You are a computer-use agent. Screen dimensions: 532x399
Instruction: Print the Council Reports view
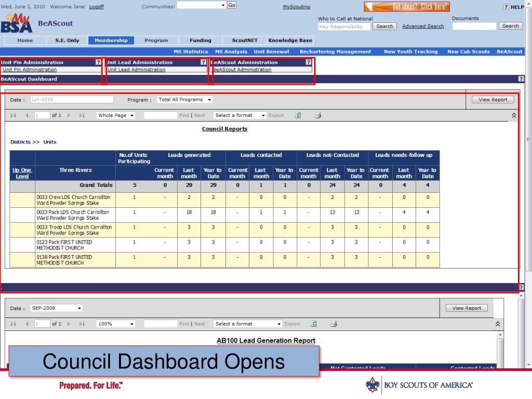pyautogui.click(x=318, y=115)
